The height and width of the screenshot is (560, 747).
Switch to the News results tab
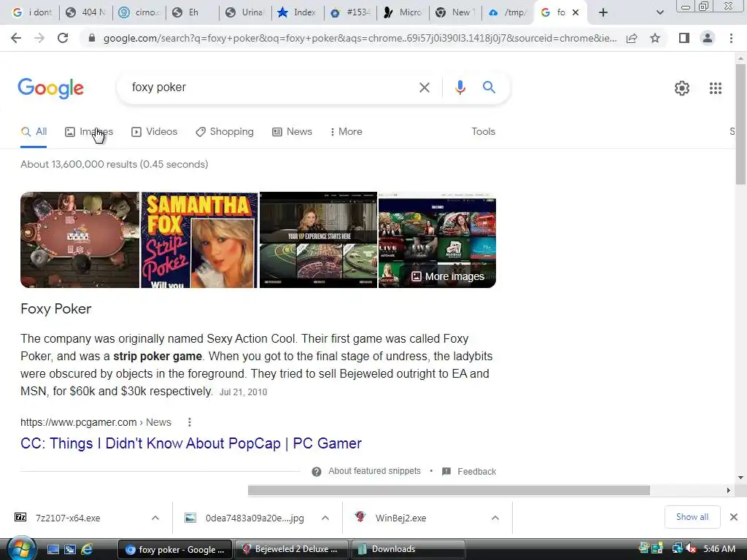point(292,131)
